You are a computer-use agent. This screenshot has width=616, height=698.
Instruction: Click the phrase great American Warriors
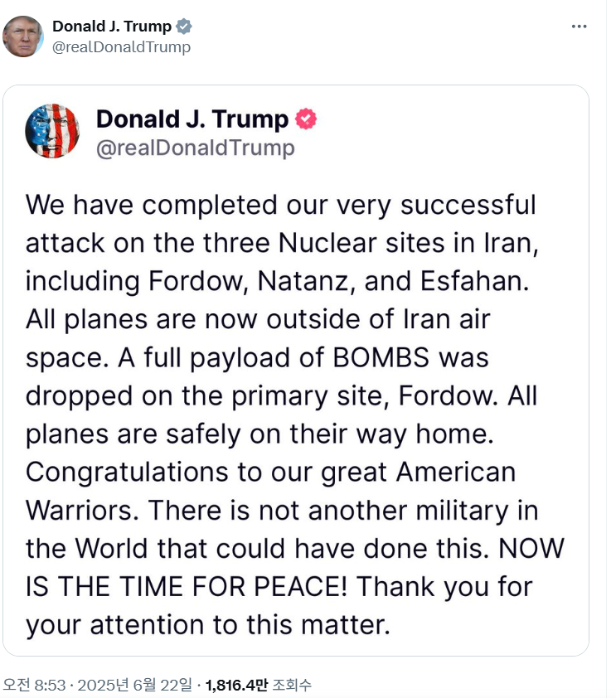pyautogui.click(x=456, y=473)
